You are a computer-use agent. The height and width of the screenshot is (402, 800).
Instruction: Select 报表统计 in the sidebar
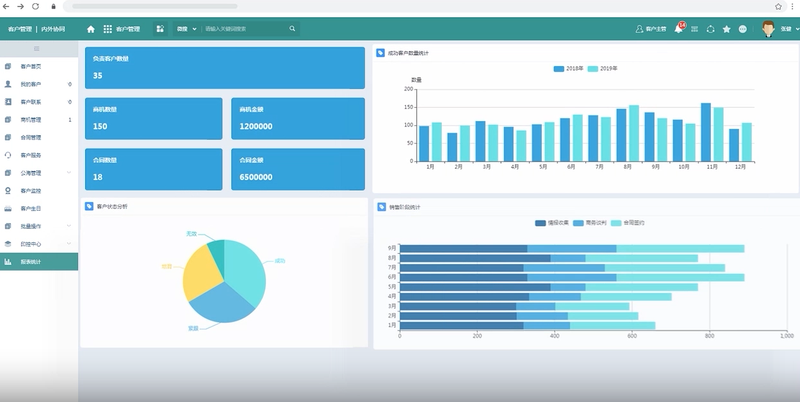[x=39, y=262]
